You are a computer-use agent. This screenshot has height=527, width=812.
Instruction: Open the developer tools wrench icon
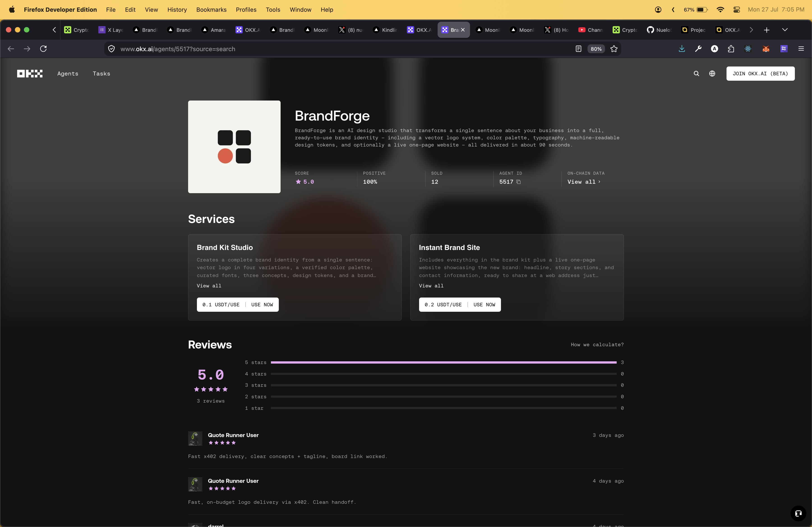coord(698,49)
